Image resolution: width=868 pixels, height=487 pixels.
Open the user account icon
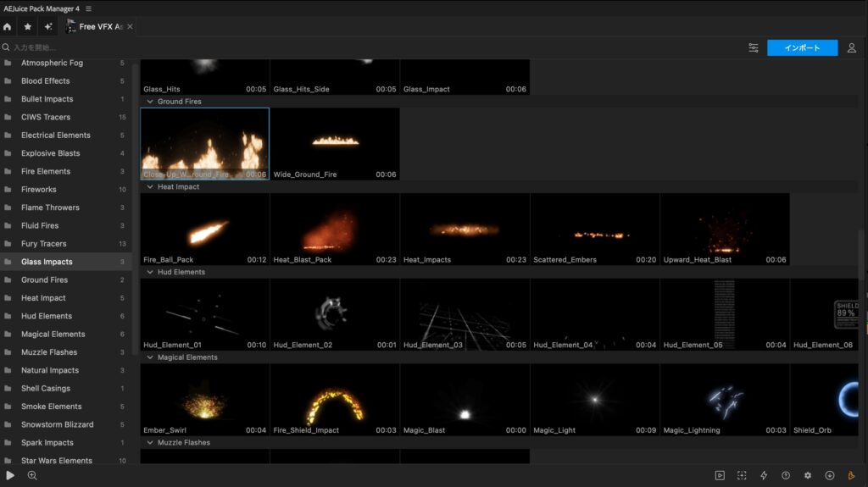point(851,48)
